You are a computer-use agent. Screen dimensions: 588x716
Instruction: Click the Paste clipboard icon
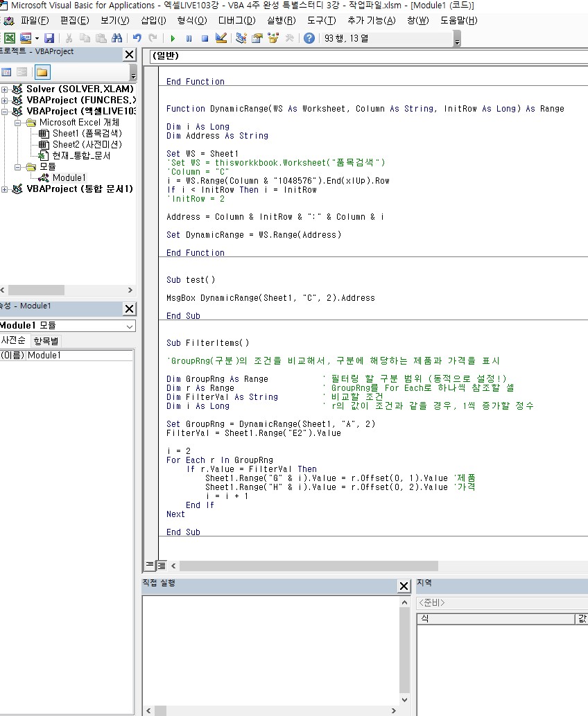coord(101,38)
